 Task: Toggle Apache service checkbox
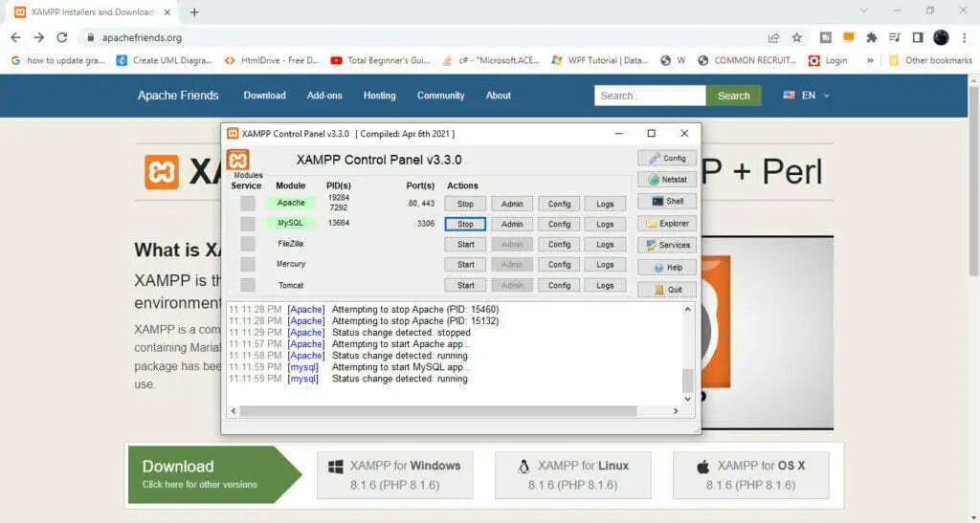(248, 204)
